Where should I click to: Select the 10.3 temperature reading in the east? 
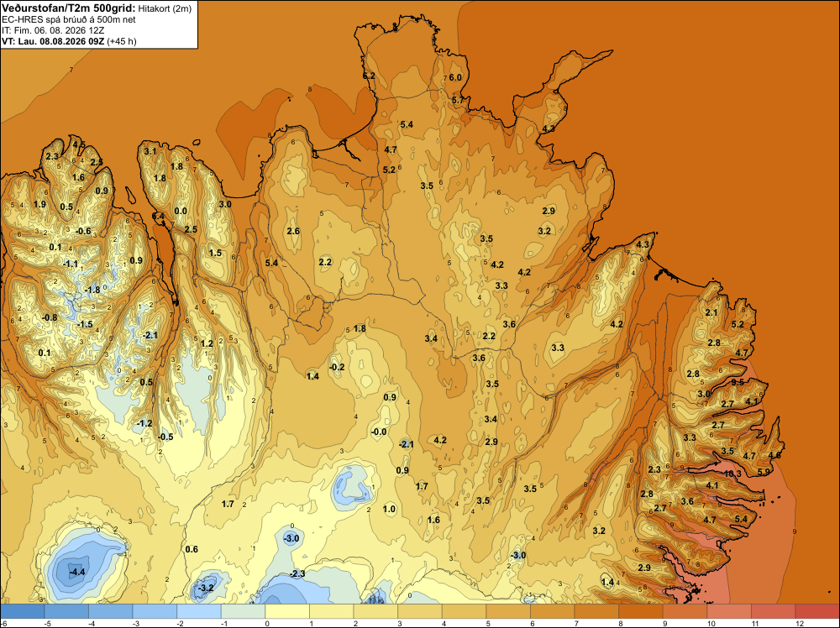click(x=732, y=474)
